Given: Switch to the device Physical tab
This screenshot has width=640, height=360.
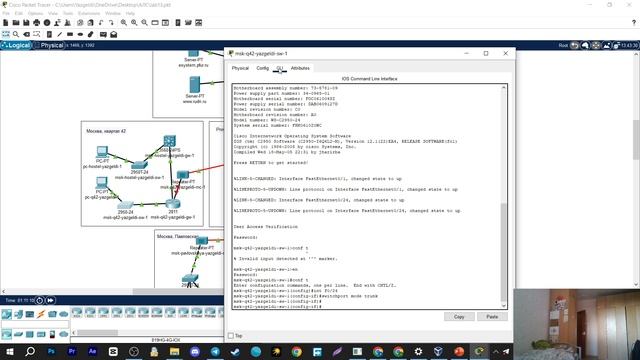Looking at the screenshot, I should click(240, 68).
